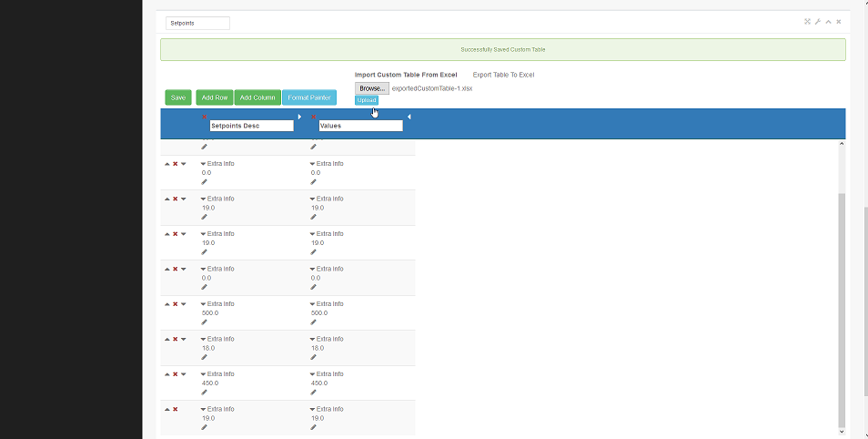Move the Values column left with arrow
This screenshot has height=439, width=868.
click(409, 117)
